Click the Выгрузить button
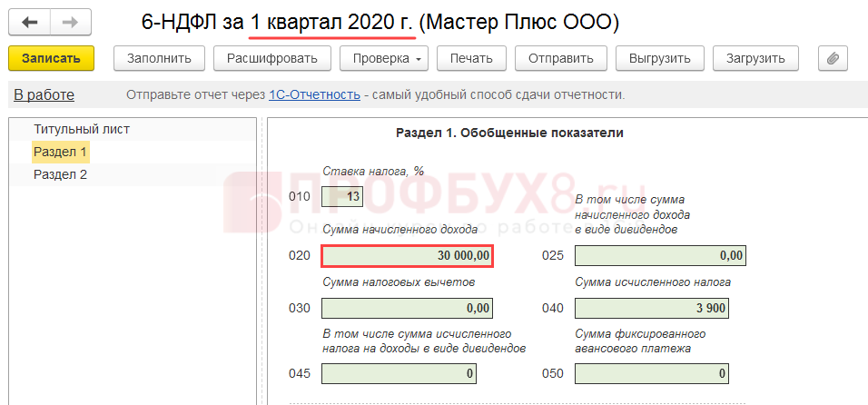 pos(660,59)
